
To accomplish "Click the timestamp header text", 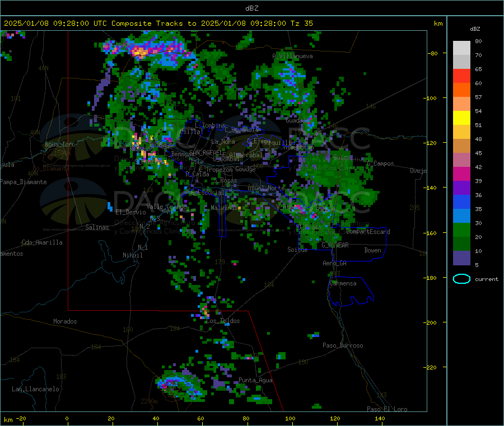I will 158,24.
